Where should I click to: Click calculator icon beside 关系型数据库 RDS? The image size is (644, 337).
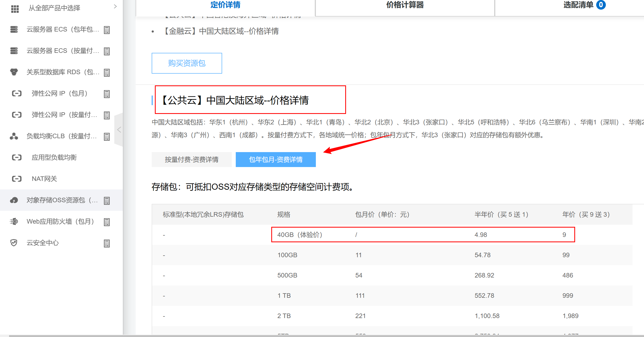point(107,73)
